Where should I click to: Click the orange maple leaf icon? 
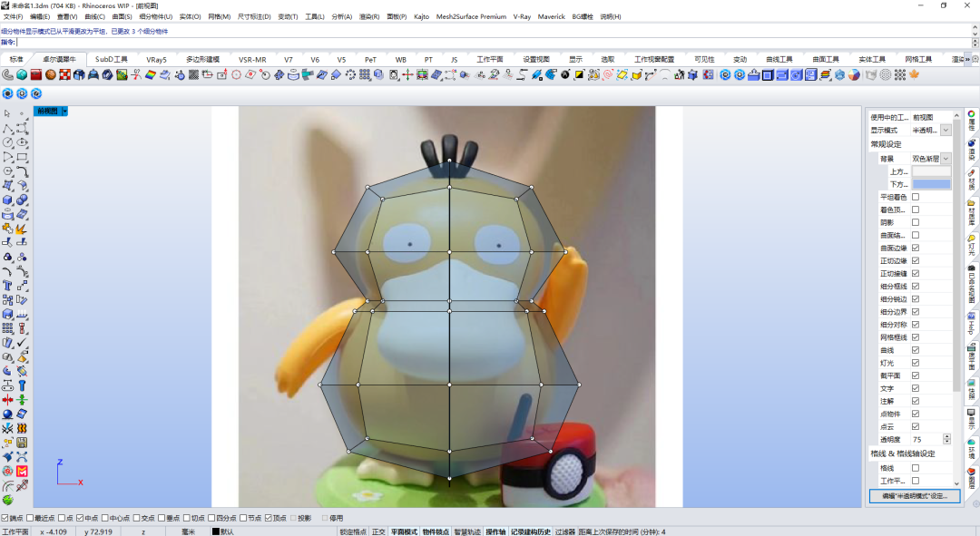[915, 75]
